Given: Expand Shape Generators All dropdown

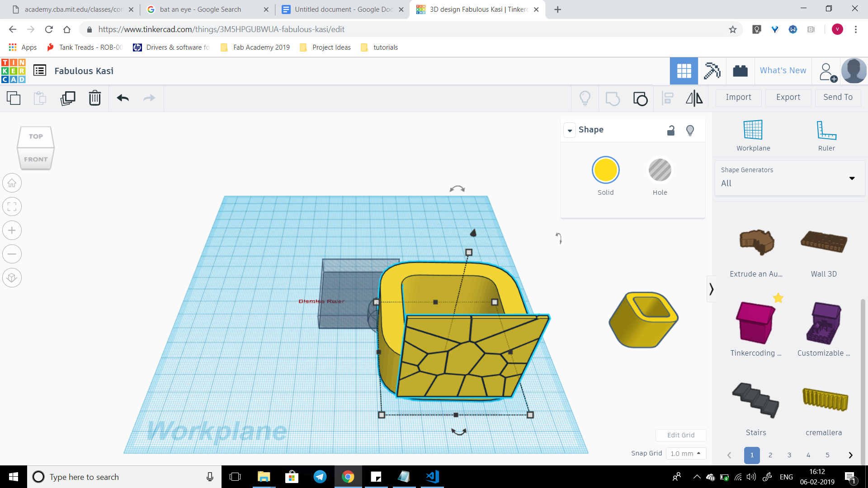Looking at the screenshot, I should (x=852, y=178).
